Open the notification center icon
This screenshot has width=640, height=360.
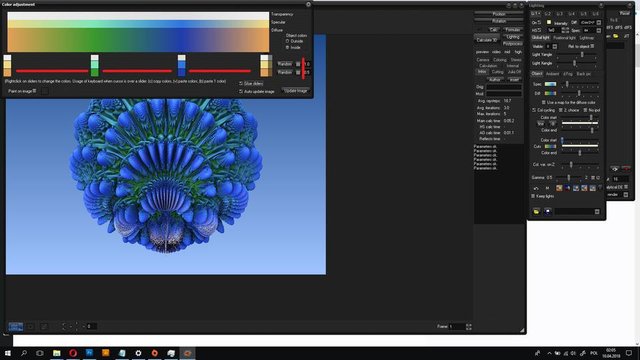coord(629,353)
